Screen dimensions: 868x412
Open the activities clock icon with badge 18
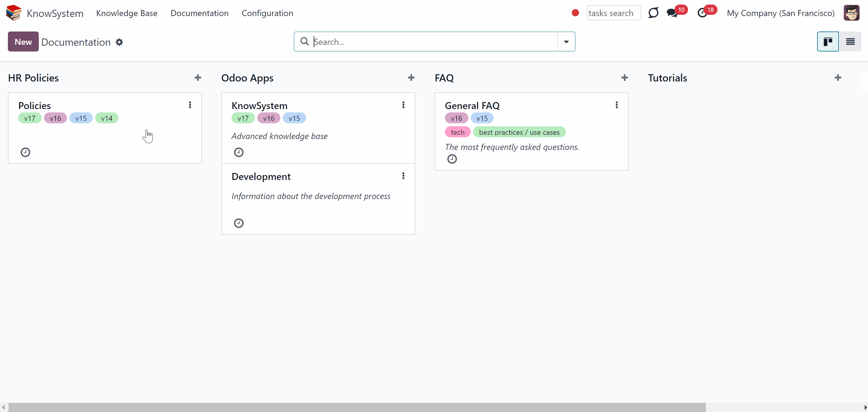[x=702, y=13]
